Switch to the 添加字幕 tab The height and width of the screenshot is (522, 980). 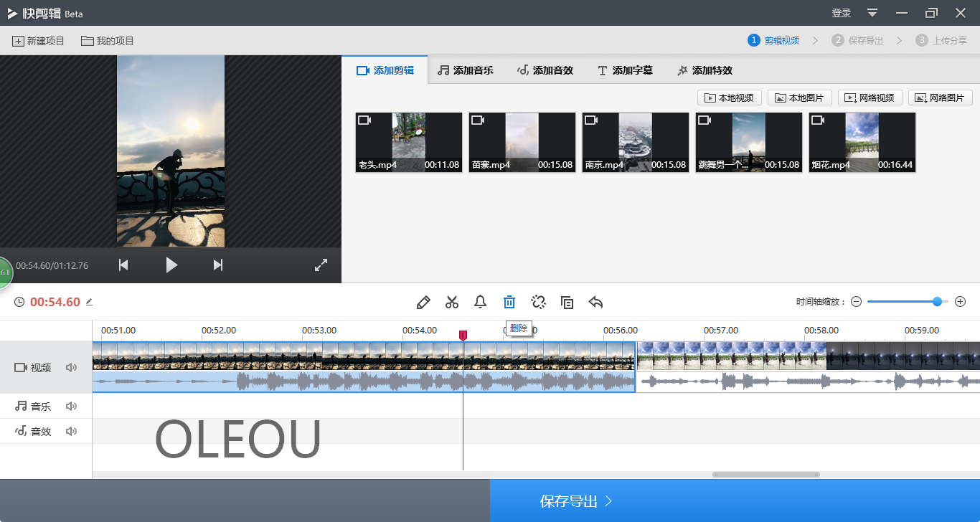pos(625,70)
